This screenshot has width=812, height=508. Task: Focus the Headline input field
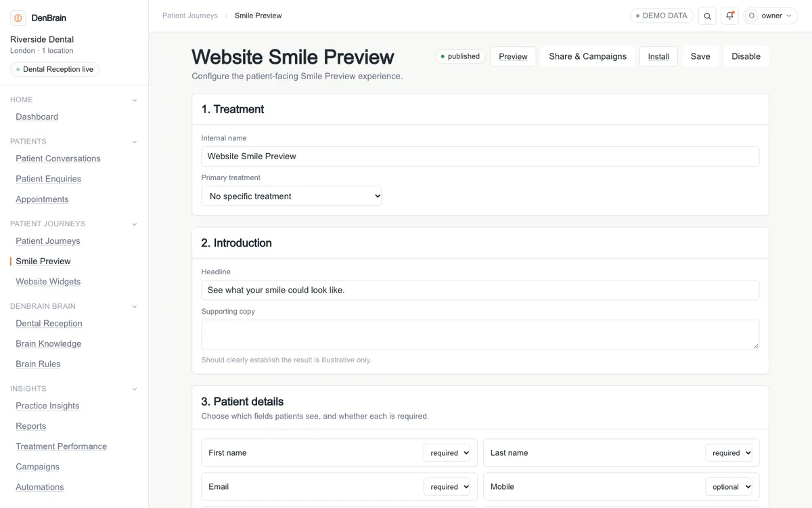[x=480, y=290]
